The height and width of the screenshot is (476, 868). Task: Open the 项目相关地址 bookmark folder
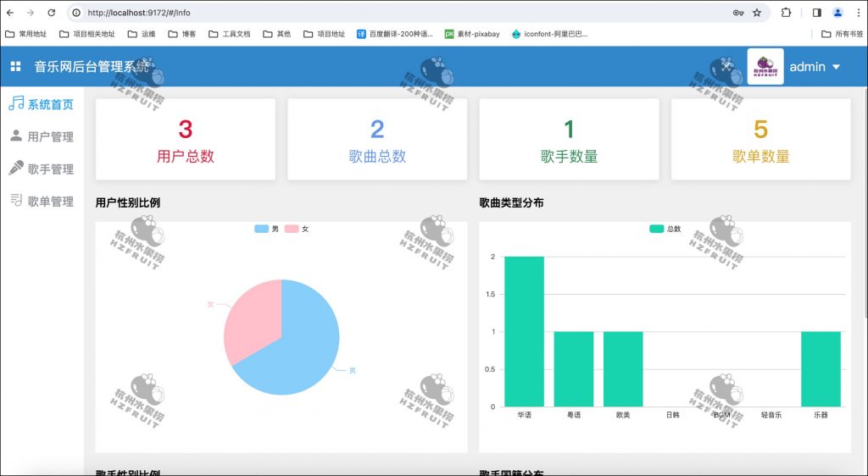87,34
